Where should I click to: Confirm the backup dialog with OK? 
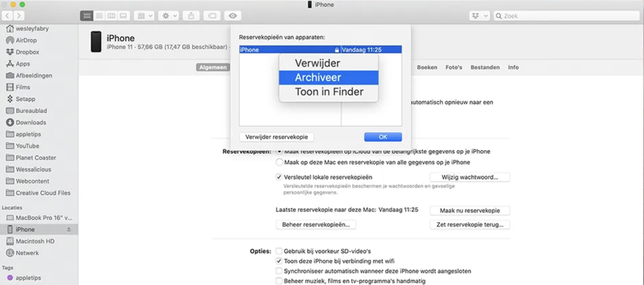coord(383,137)
